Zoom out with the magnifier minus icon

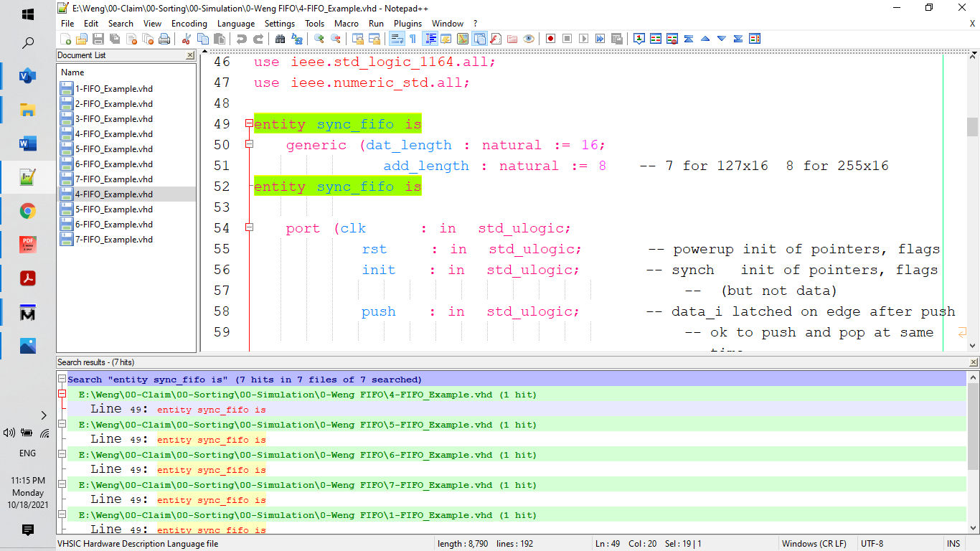pos(335,39)
